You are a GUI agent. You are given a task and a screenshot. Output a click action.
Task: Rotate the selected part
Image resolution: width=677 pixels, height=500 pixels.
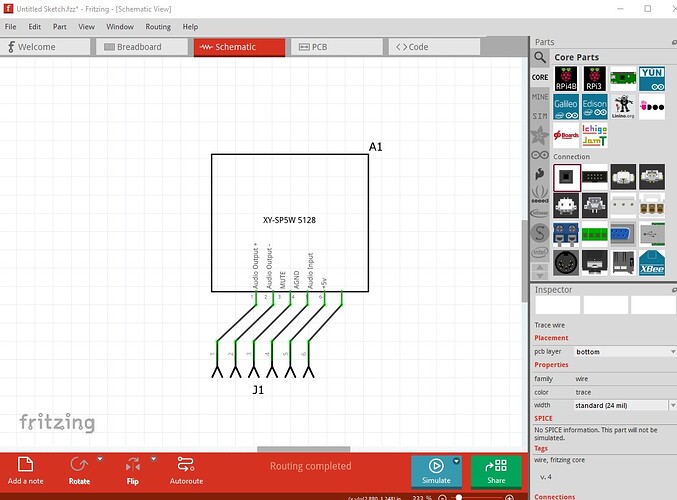[x=79, y=471]
